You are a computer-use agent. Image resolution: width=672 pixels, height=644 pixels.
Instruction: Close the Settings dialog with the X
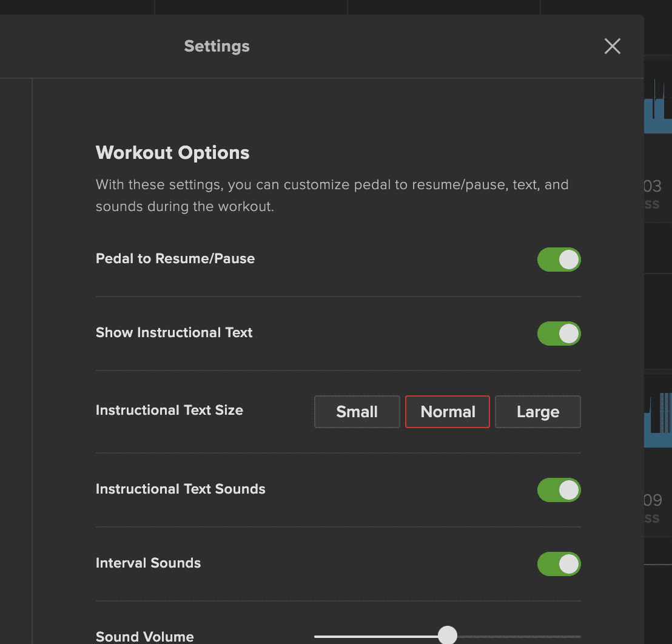point(613,46)
